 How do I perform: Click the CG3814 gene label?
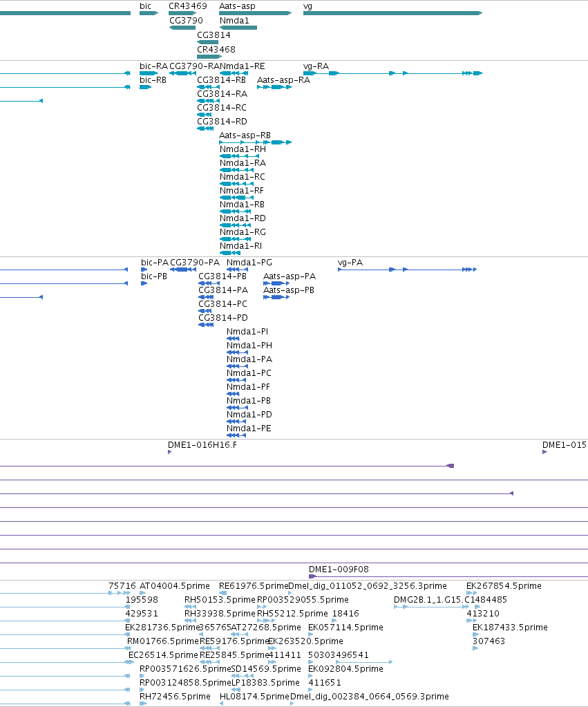pos(214,35)
